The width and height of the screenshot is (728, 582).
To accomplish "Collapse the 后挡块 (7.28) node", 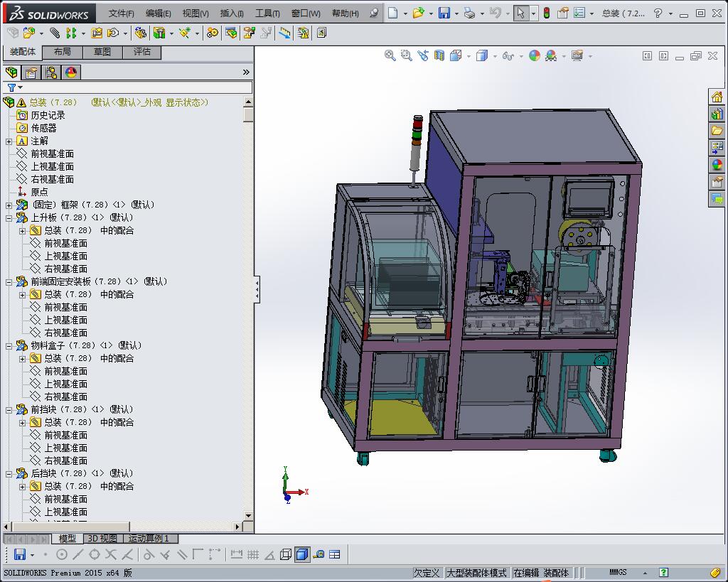I will 9,474.
